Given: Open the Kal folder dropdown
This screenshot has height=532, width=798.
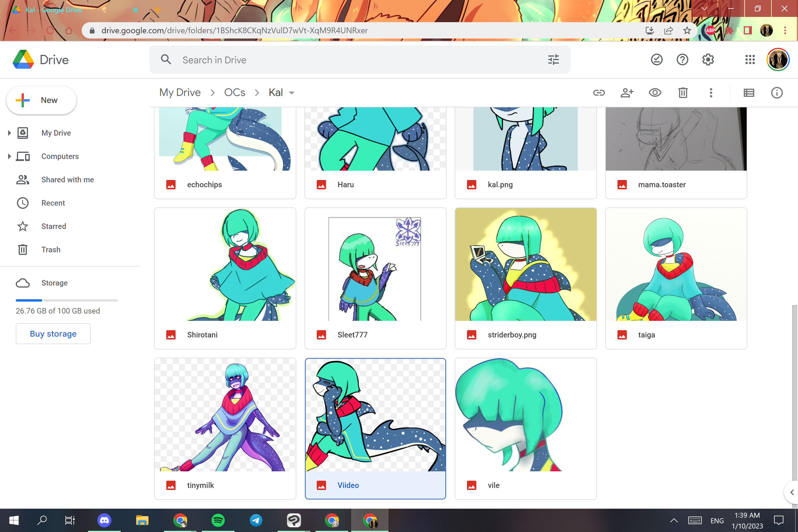Looking at the screenshot, I should (x=291, y=93).
